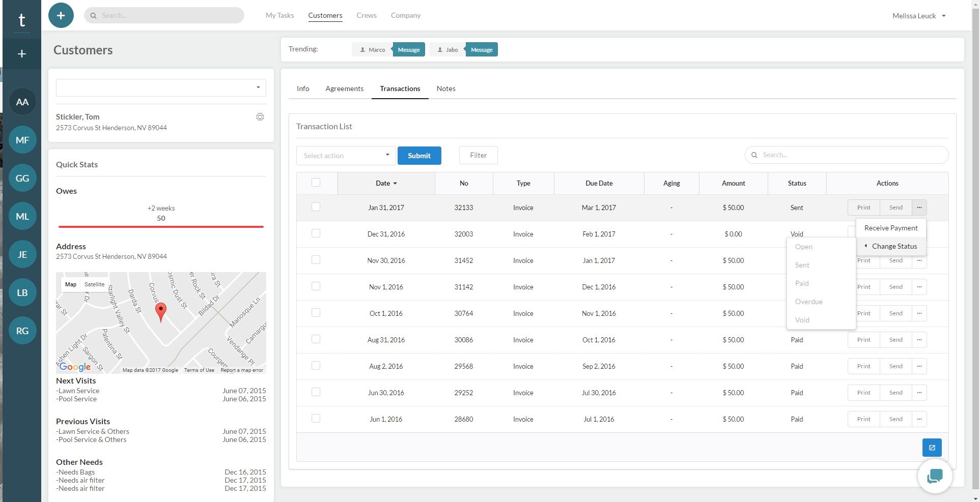Switch to the Notes tab
Image resolution: width=980 pixels, height=502 pixels.
tap(446, 88)
